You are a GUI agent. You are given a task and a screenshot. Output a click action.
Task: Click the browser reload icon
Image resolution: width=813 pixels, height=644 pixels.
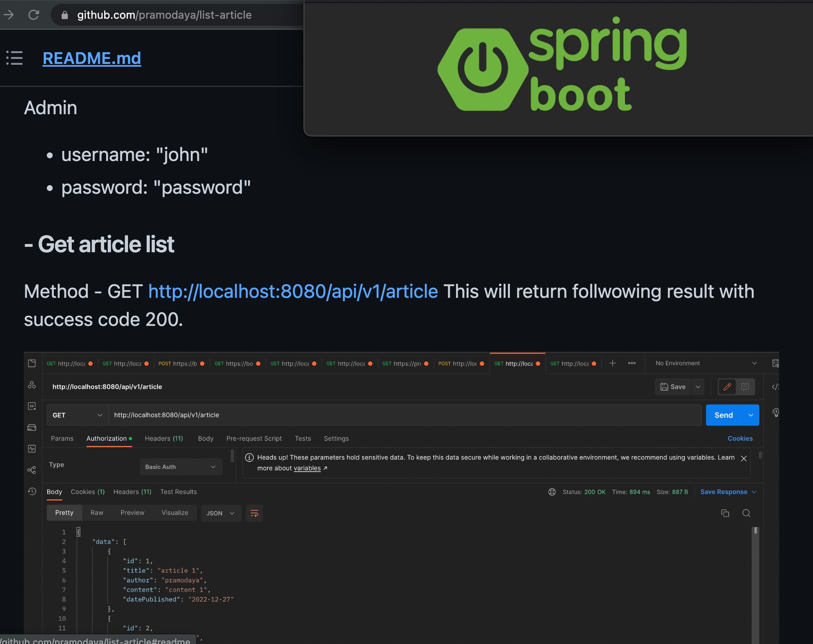pyautogui.click(x=34, y=15)
